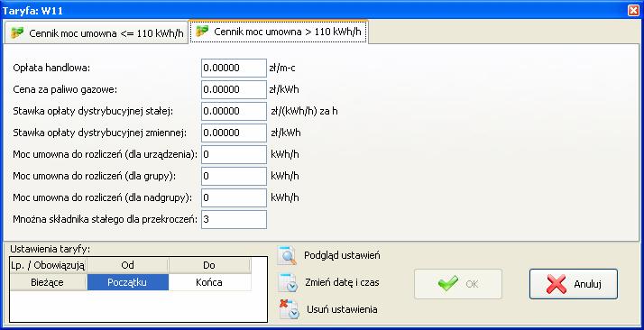Click the Cena za paliwo gazowe label
The width and height of the screenshot is (644, 330).
pos(65,90)
